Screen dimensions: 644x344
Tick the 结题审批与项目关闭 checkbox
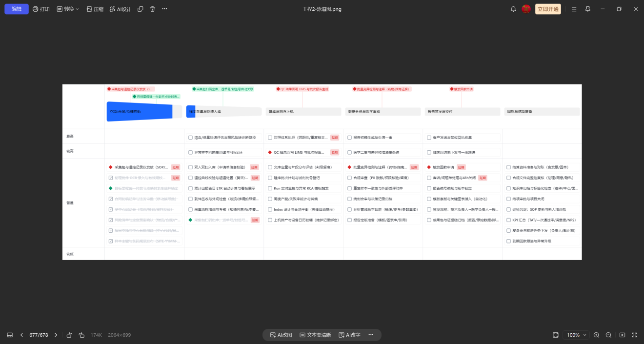point(509,199)
